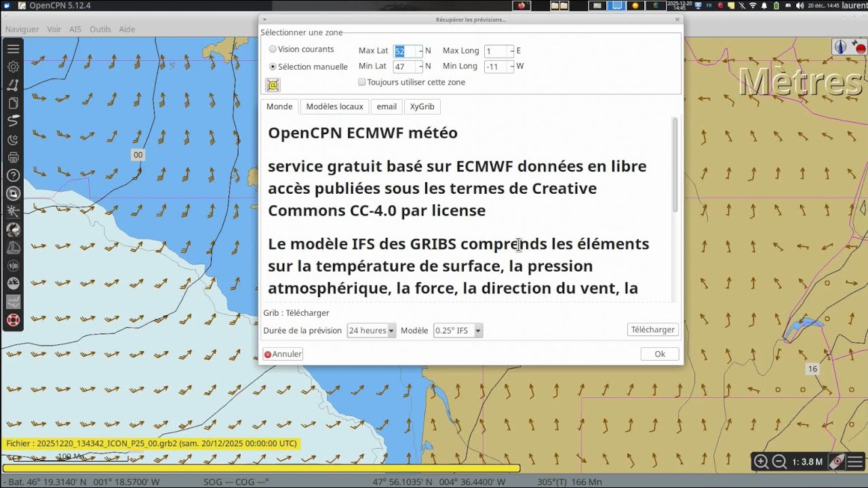Viewport: 868px width, 488px height.
Task: Select the Sélection manuelle radio button
Action: tap(273, 67)
